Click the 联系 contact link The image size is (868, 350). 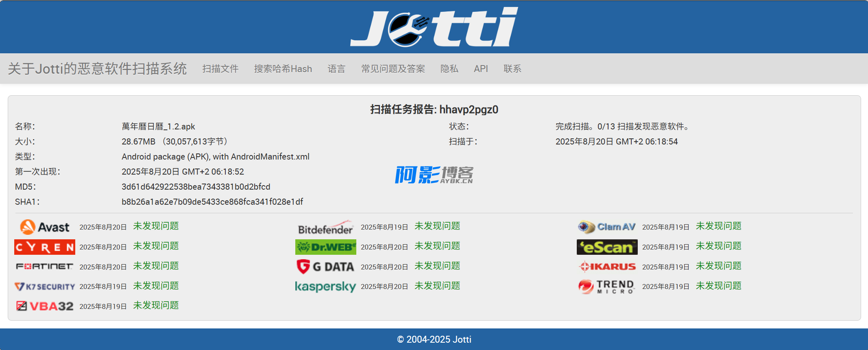[x=512, y=69]
